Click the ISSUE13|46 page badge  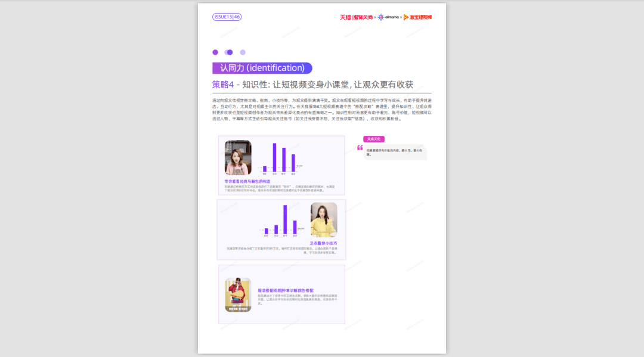point(227,17)
